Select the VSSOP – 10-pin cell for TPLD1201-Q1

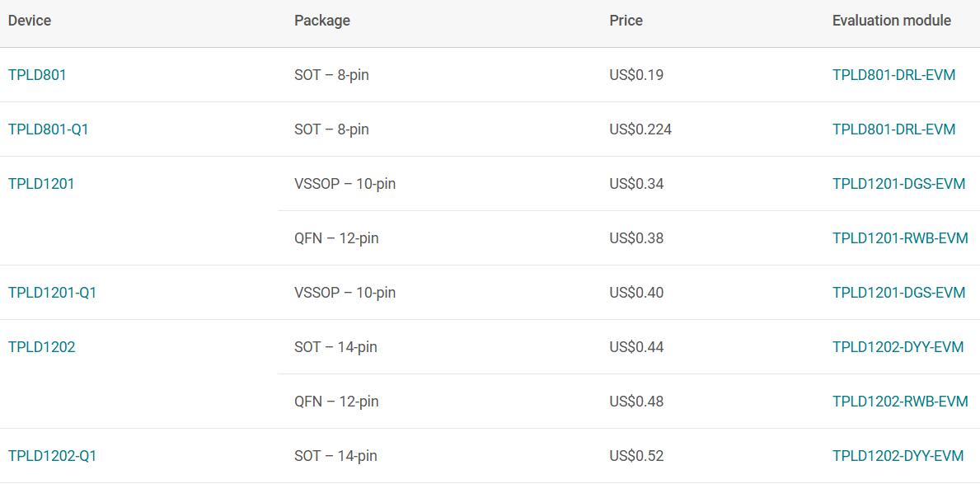[345, 293]
